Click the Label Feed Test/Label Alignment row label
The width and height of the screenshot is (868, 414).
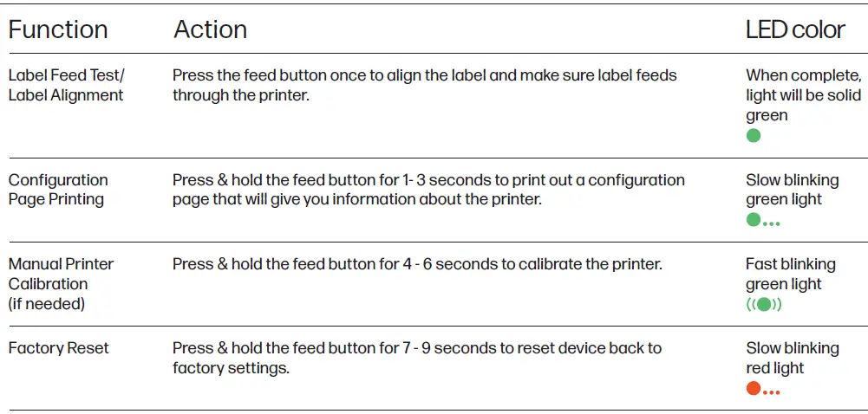coord(65,85)
